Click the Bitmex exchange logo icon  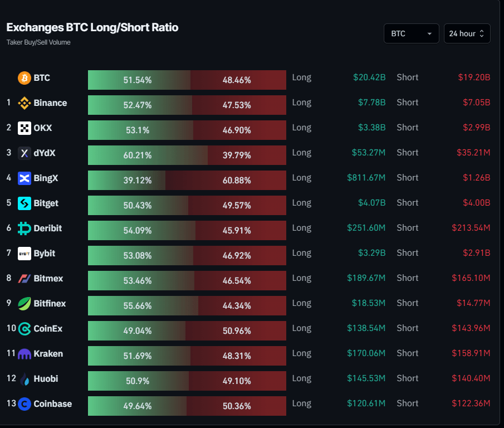click(x=24, y=279)
